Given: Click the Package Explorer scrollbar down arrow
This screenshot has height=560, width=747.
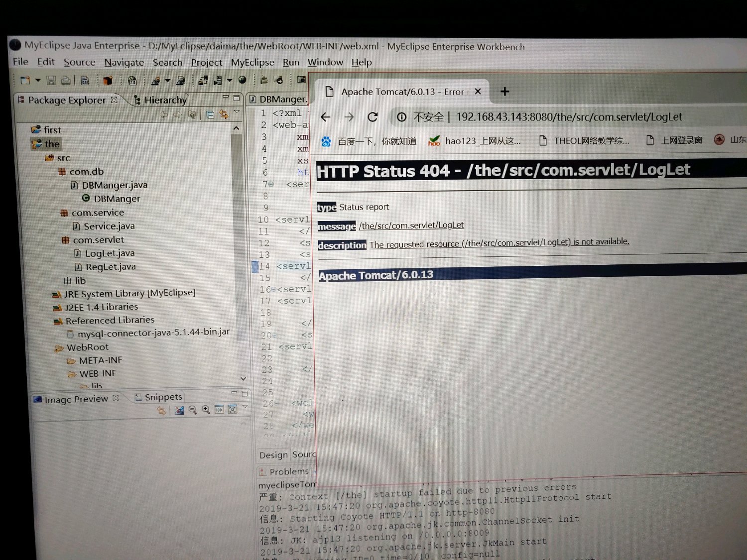Looking at the screenshot, I should point(243,379).
